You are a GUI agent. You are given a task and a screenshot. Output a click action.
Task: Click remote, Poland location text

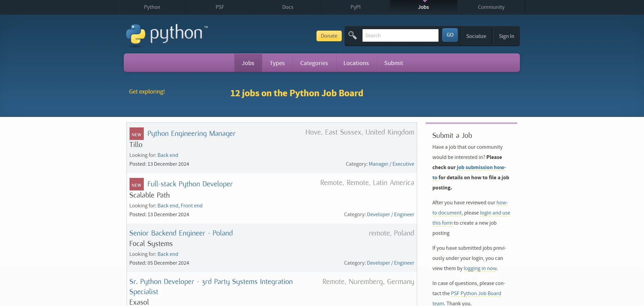(391, 233)
